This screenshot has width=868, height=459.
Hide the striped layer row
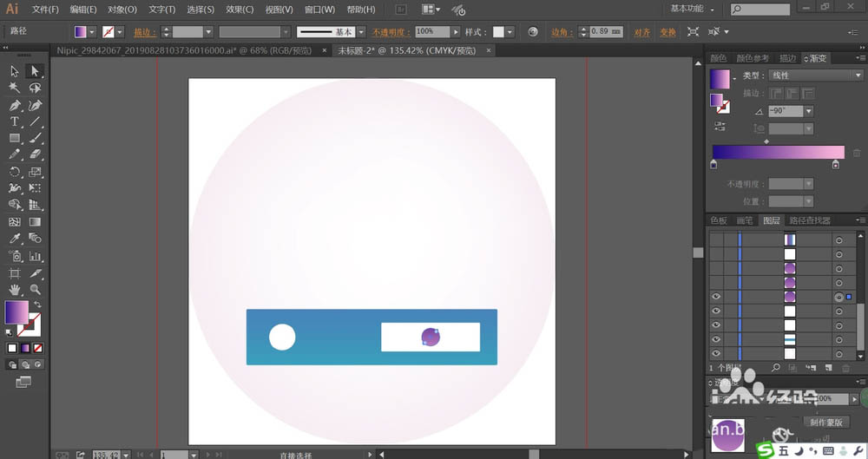coord(716,339)
